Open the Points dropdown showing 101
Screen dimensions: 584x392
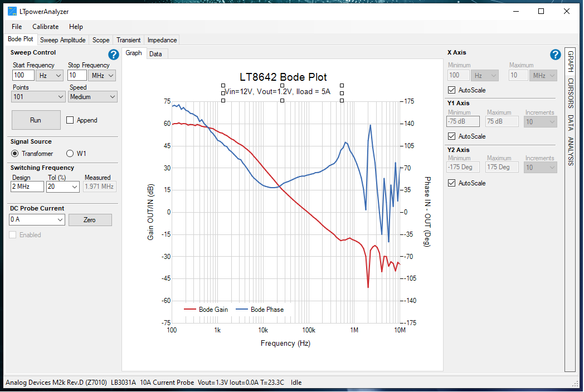38,97
